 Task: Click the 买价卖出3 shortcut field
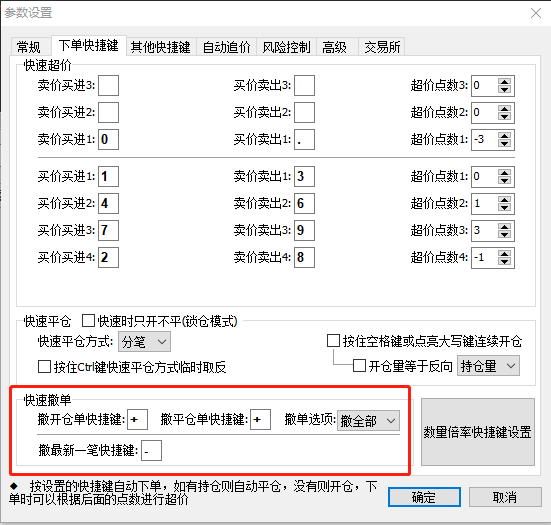pos(304,85)
